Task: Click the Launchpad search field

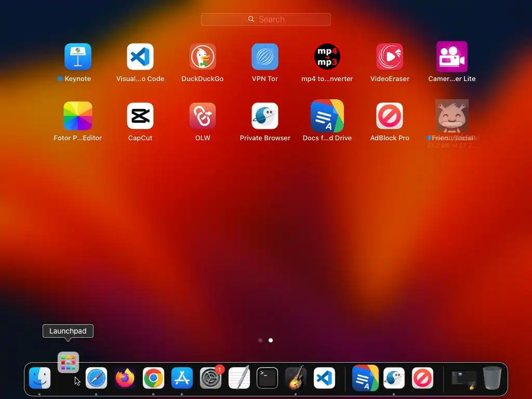Action: coord(266,19)
